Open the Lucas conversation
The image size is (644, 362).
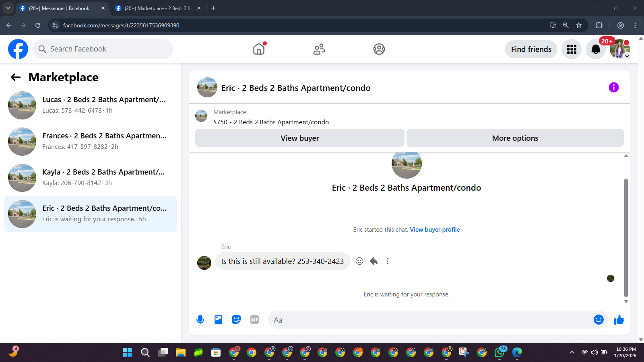pyautogui.click(x=91, y=105)
